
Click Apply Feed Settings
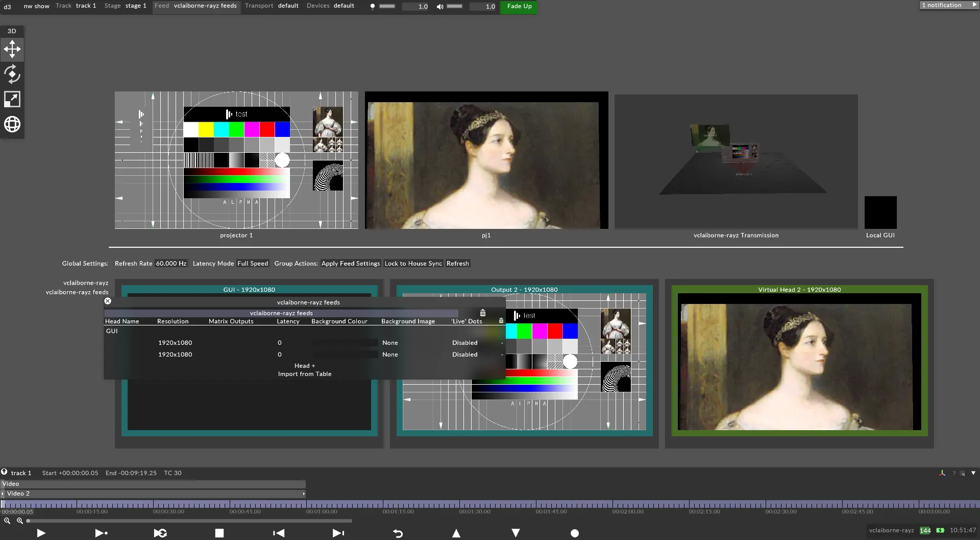(350, 263)
